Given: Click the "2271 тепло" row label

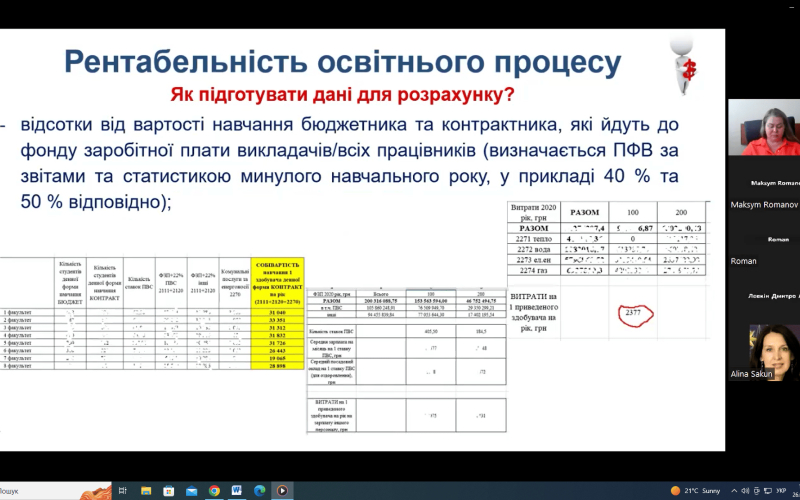Looking at the screenshot, I should click(534, 238).
